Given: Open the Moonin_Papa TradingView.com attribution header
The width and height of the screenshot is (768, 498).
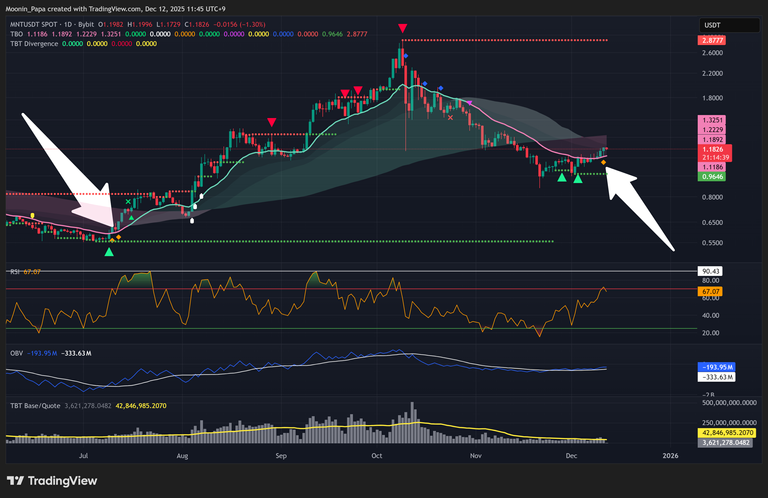Looking at the screenshot, I should click(130, 8).
